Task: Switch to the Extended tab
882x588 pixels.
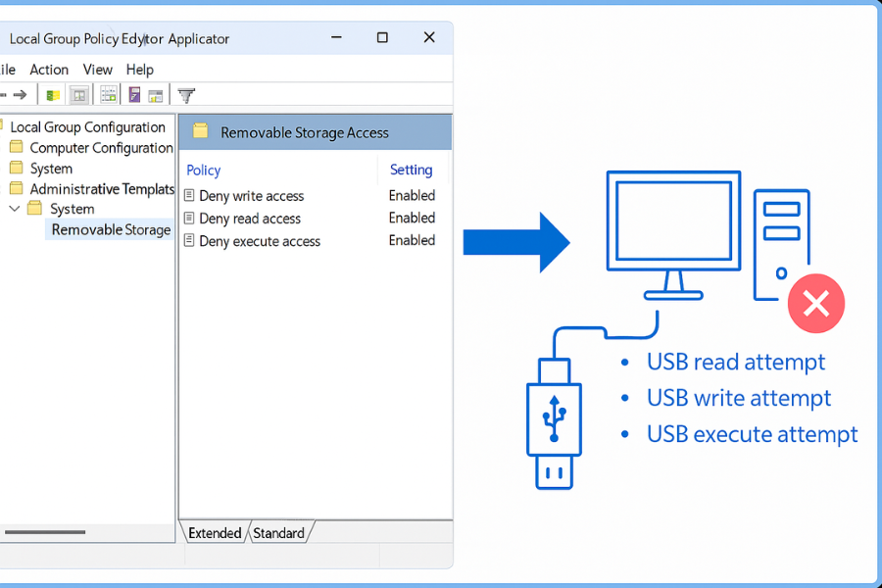Action: click(x=215, y=533)
